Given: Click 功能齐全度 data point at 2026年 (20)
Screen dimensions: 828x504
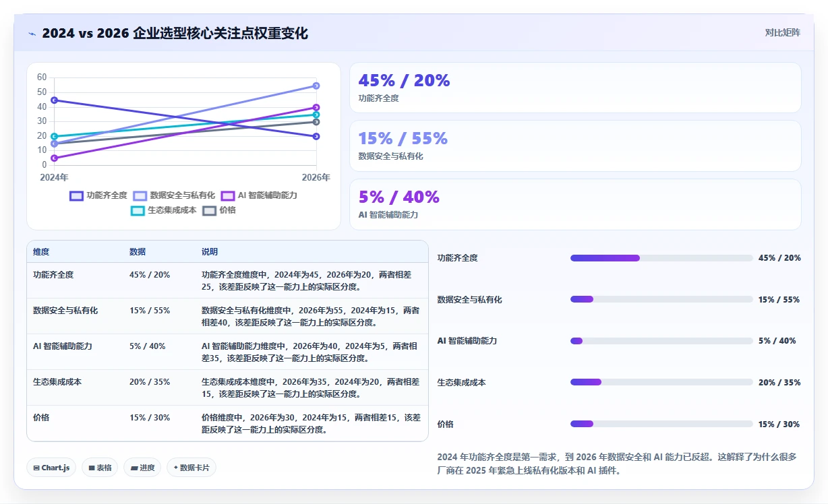Looking at the screenshot, I should pyautogui.click(x=316, y=136).
